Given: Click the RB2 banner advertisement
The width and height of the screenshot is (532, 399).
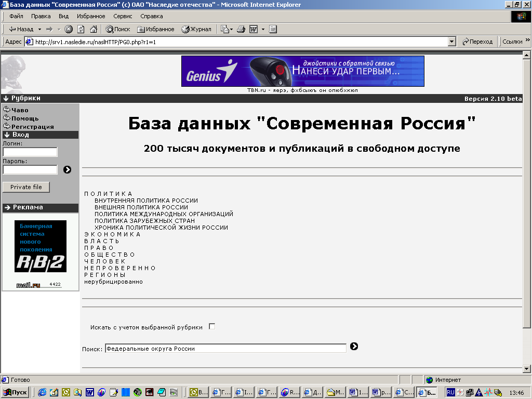Looking at the screenshot, I should click(x=41, y=246).
